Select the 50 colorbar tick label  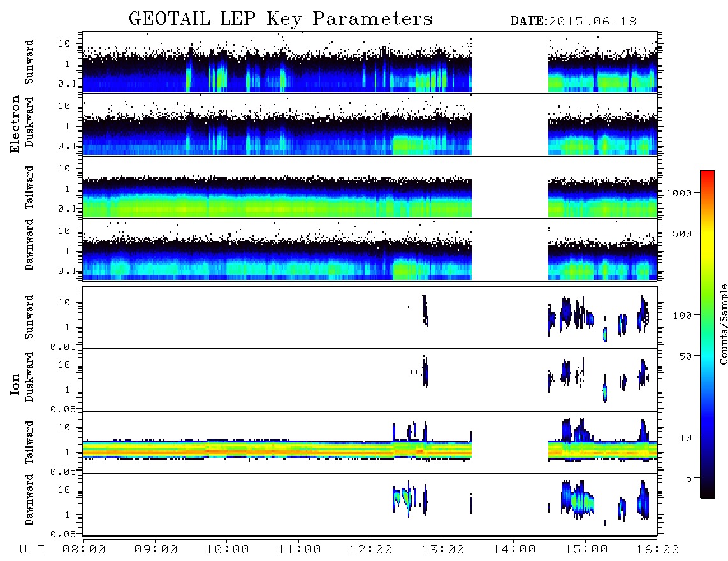click(x=685, y=356)
